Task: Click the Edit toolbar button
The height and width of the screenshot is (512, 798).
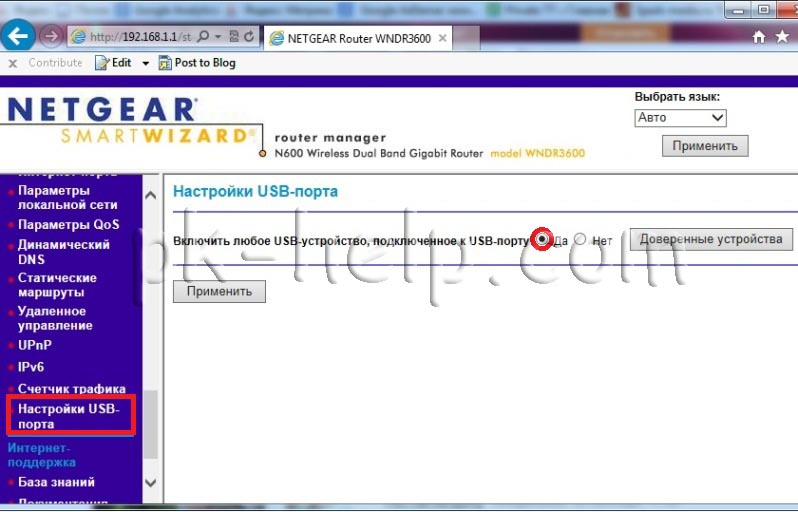Action: 113,63
